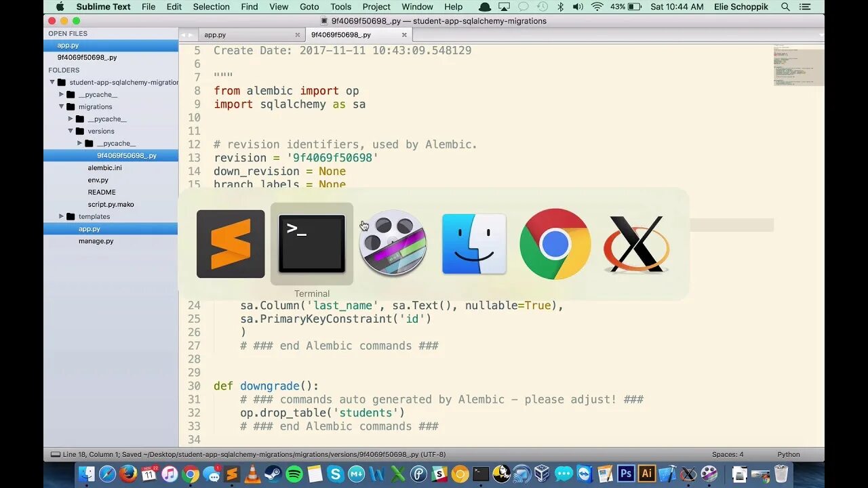Launch Safari from the Dock
Viewport: 868px width, 488px height.
pyautogui.click(x=107, y=474)
